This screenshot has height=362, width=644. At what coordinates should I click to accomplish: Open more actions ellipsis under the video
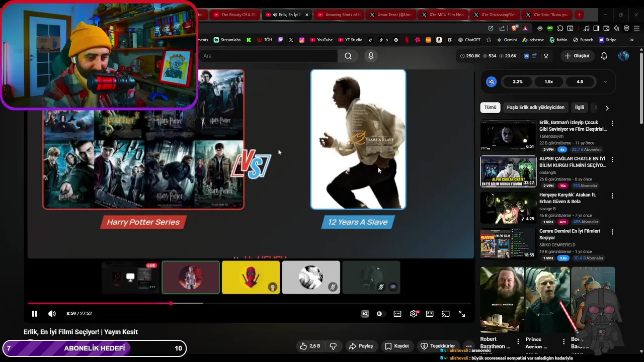point(469,346)
